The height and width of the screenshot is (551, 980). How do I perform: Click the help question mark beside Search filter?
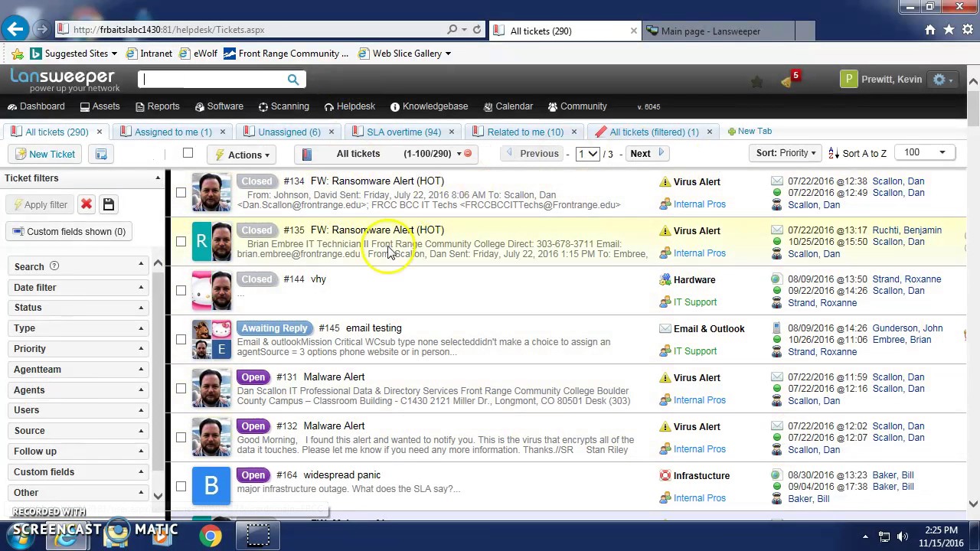tap(54, 266)
